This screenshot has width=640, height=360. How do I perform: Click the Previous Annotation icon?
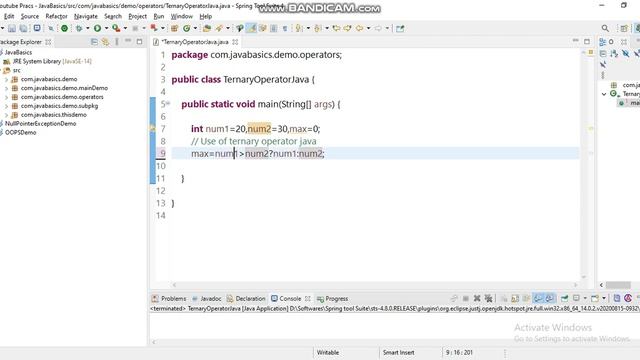click(318, 28)
